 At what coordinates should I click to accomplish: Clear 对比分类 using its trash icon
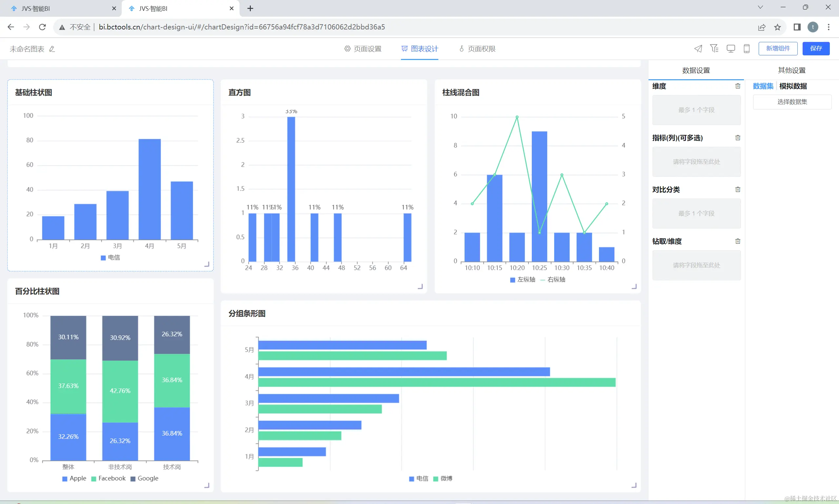[738, 190]
